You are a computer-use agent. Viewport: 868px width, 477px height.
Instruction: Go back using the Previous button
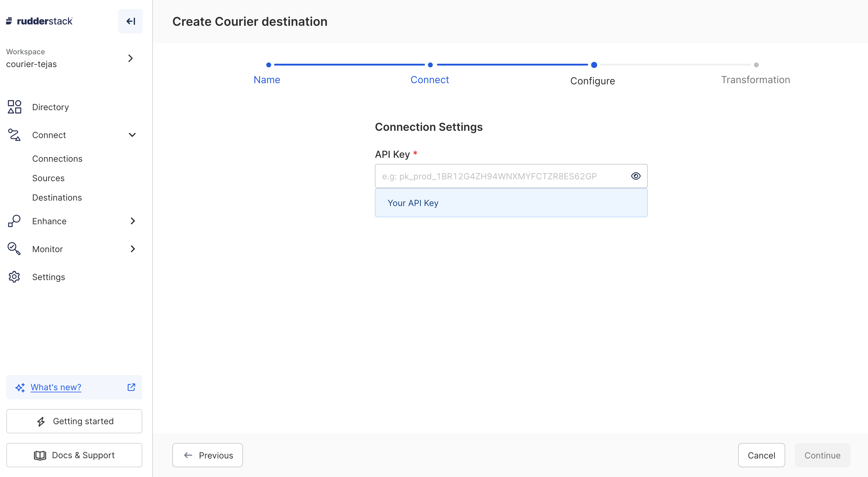tap(207, 455)
